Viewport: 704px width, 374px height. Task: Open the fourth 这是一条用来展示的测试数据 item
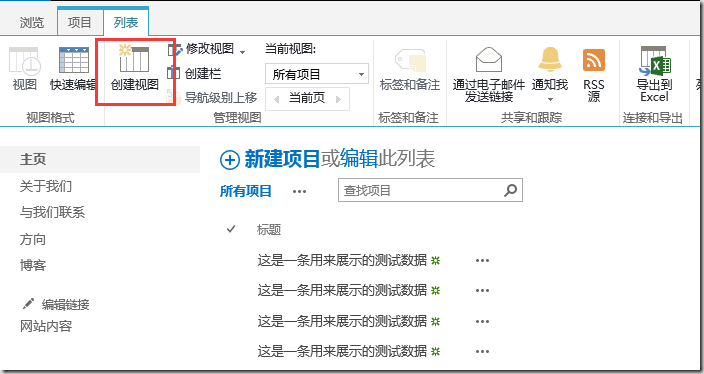[x=342, y=351]
